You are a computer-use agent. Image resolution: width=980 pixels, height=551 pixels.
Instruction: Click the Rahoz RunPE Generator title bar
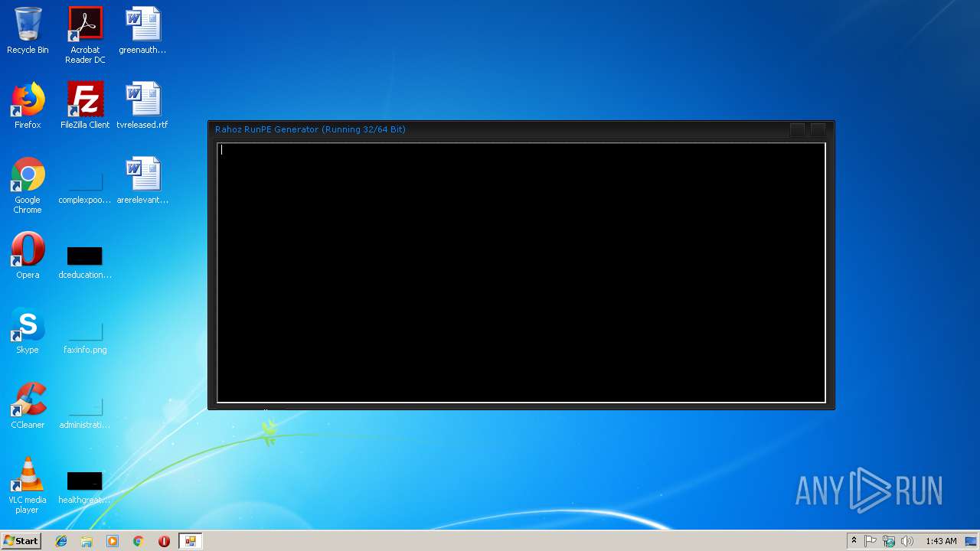click(498, 129)
